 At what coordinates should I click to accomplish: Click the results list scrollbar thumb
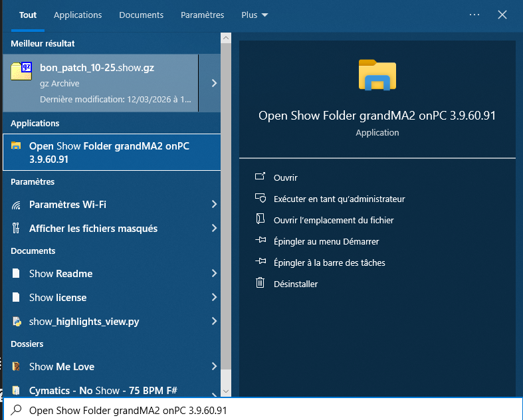226,206
